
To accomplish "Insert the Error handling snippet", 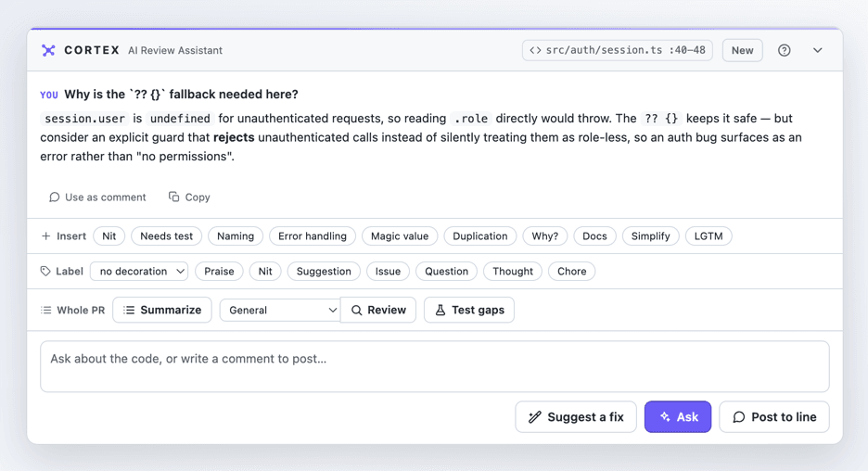I will coord(313,235).
